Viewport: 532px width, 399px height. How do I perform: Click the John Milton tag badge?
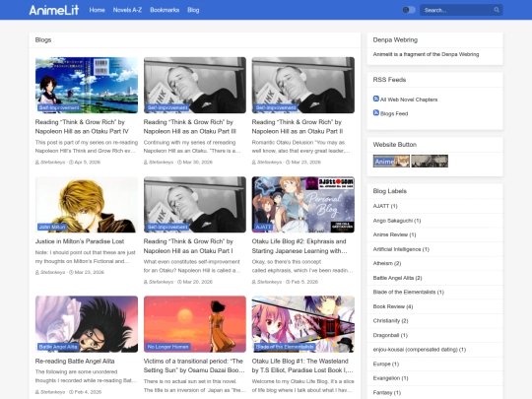[52, 227]
